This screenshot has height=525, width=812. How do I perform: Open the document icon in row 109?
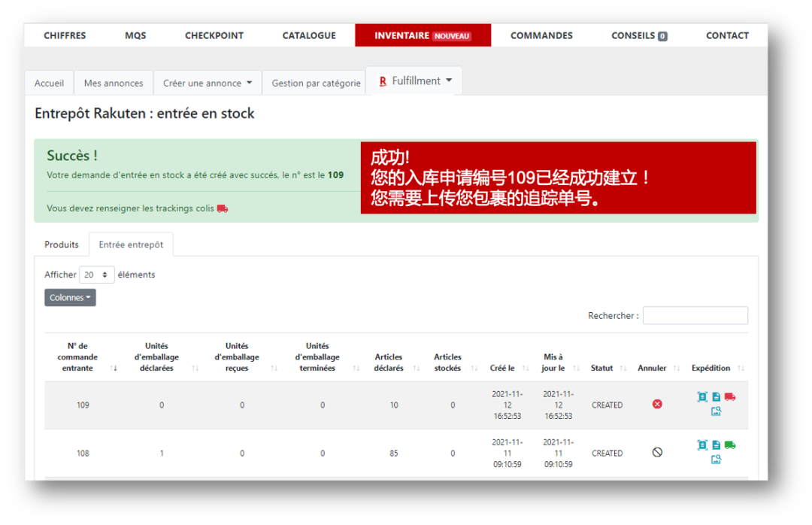pyautogui.click(x=717, y=397)
